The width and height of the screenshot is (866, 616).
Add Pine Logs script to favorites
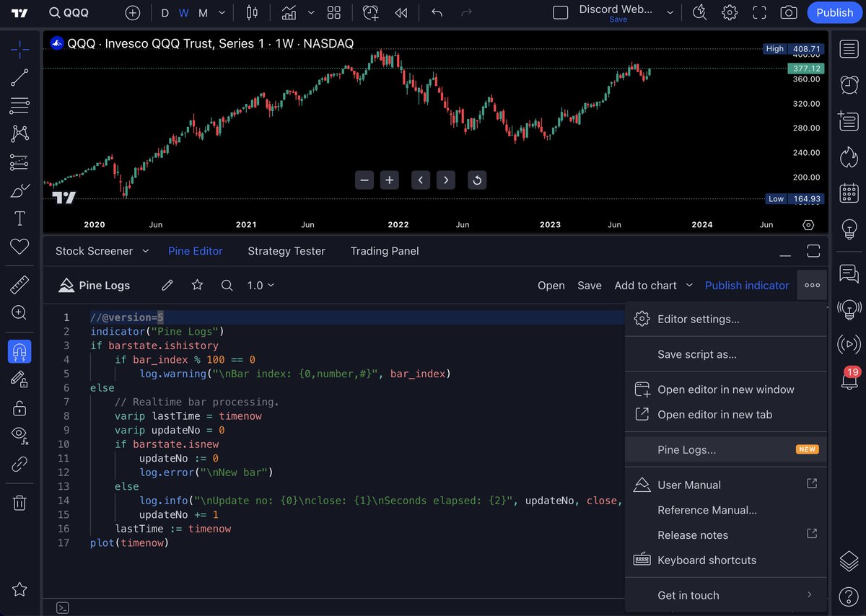pyautogui.click(x=197, y=285)
